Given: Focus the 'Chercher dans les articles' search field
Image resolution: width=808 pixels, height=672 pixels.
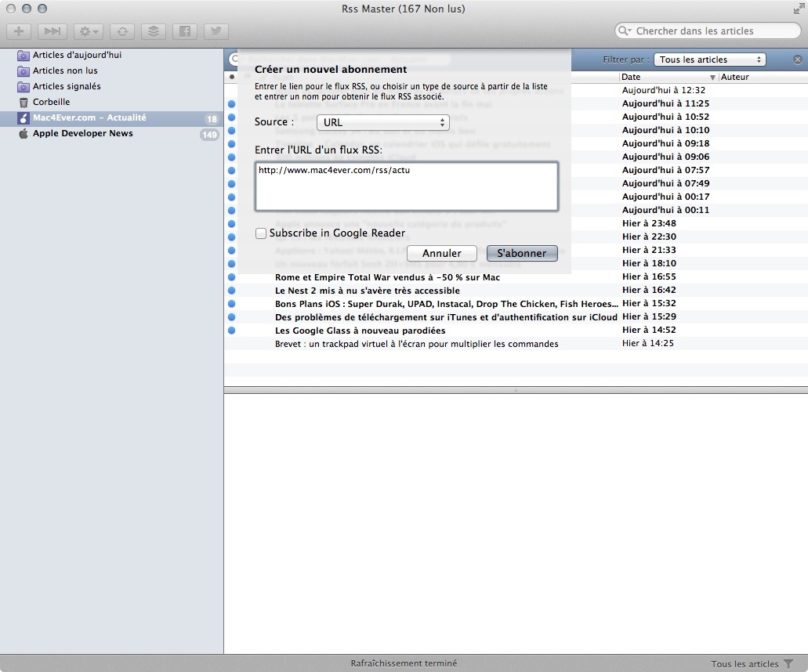Looking at the screenshot, I should [x=708, y=31].
